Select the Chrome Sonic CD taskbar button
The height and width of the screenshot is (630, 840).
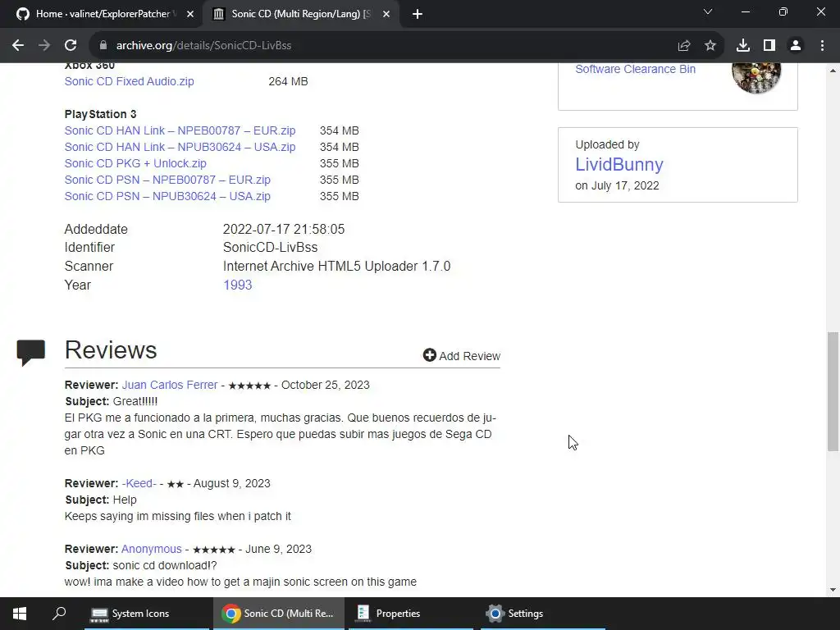(x=279, y=614)
